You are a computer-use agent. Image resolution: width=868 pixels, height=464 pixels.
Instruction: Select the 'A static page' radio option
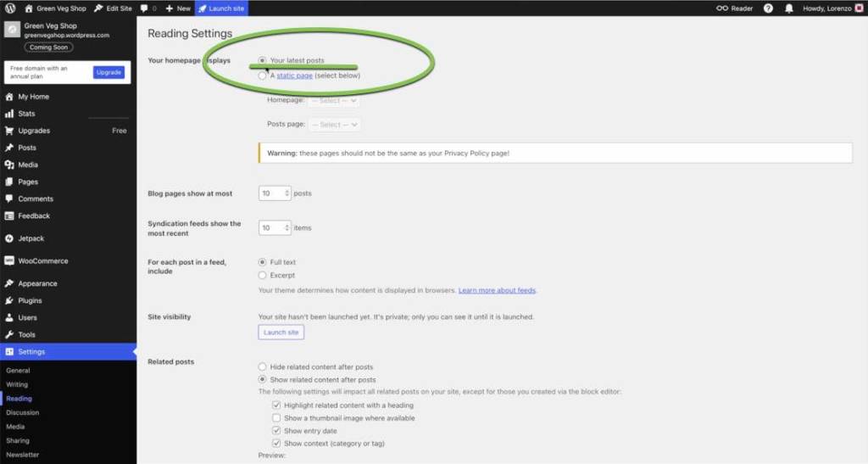tap(263, 75)
